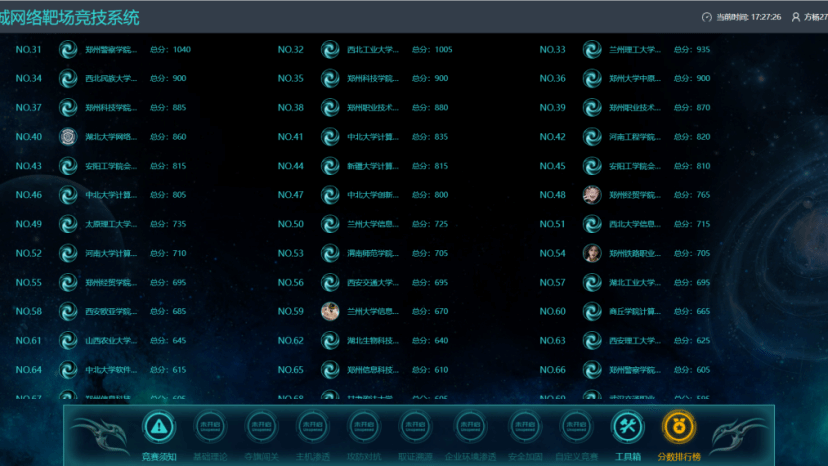The width and height of the screenshot is (828, 466).
Task: Select the NO.59 team's avatar image
Action: point(330,311)
